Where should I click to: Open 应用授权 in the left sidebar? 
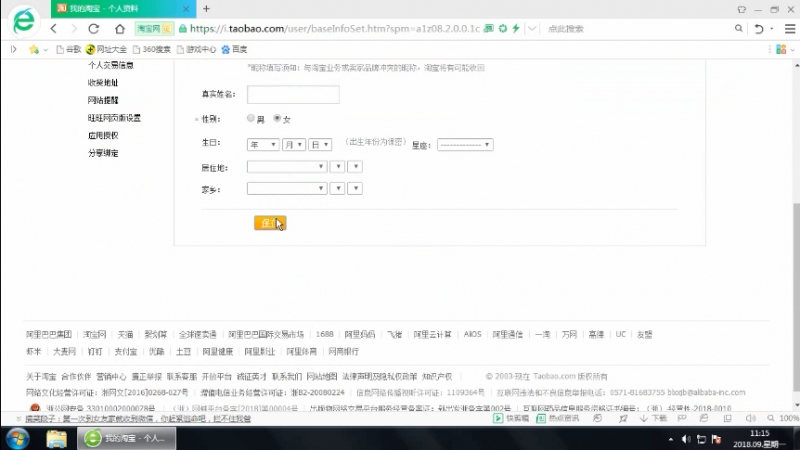(x=103, y=135)
